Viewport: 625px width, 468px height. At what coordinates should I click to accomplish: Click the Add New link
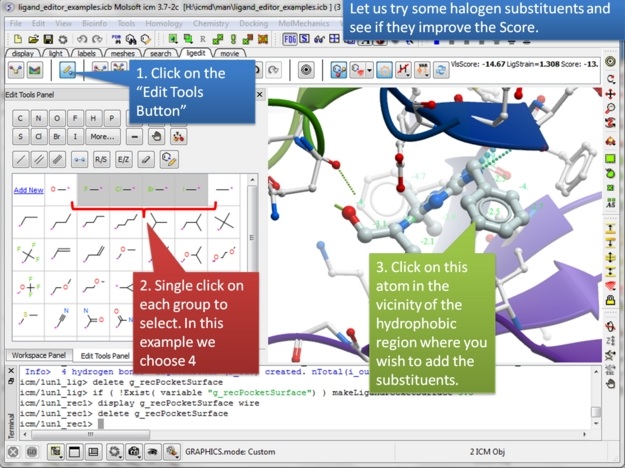point(27,189)
